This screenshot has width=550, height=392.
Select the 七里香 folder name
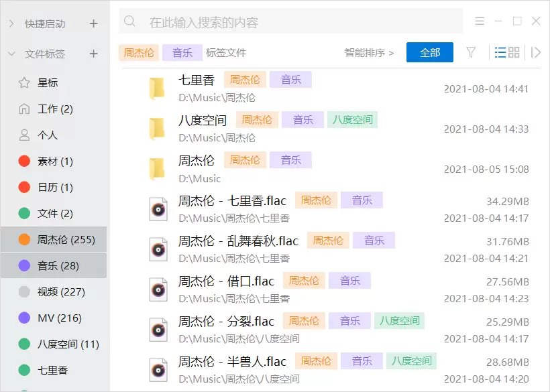[197, 80]
